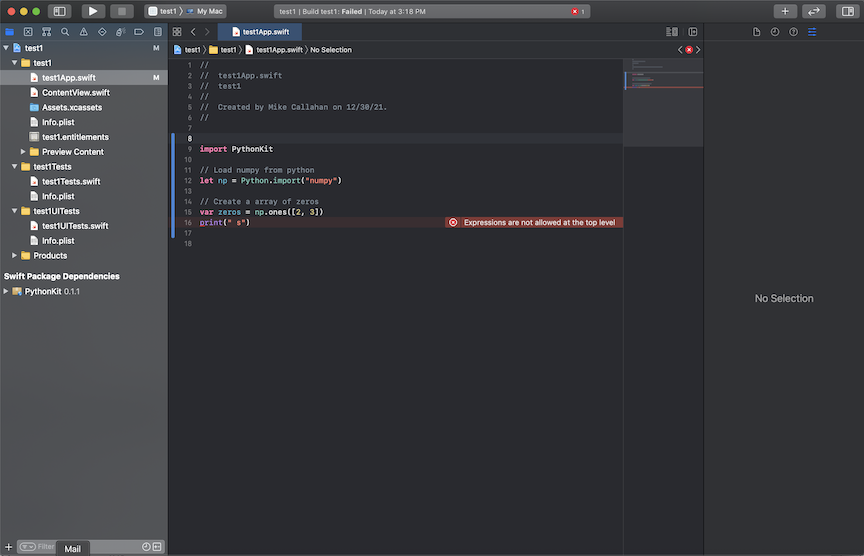
Task: Expand the Products folder
Action: point(14,256)
